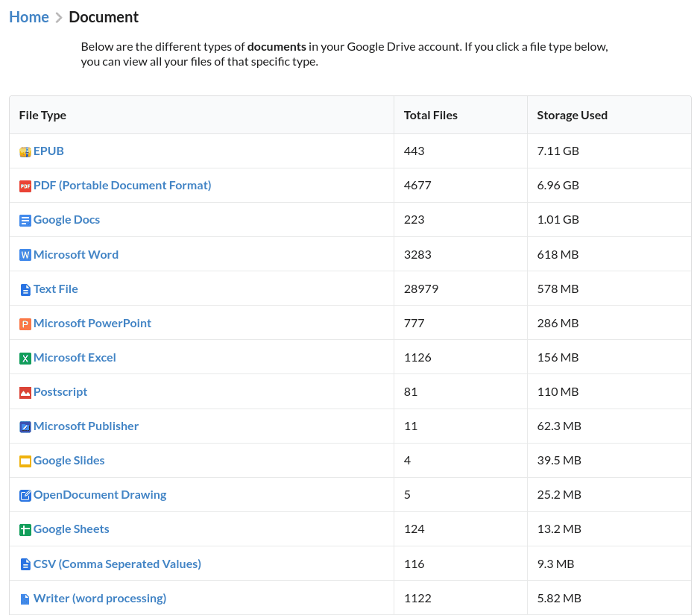Open Microsoft Publisher link

pos(86,426)
